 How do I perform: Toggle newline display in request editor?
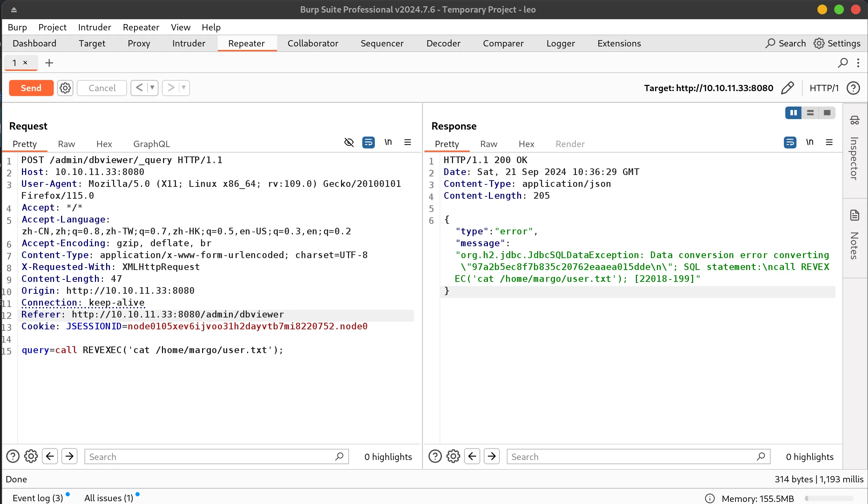click(388, 142)
